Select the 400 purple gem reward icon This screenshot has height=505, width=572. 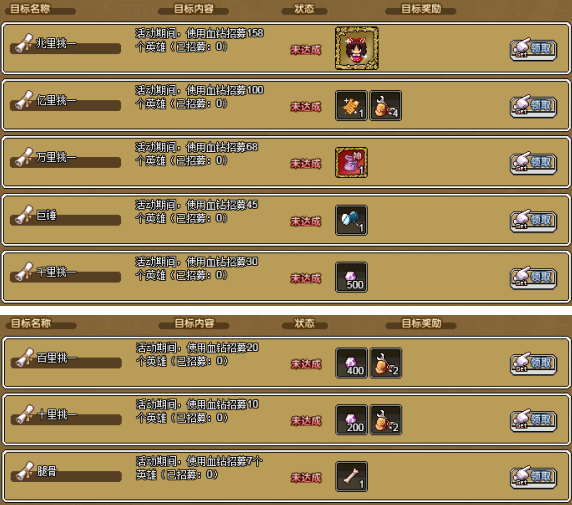[x=351, y=363]
